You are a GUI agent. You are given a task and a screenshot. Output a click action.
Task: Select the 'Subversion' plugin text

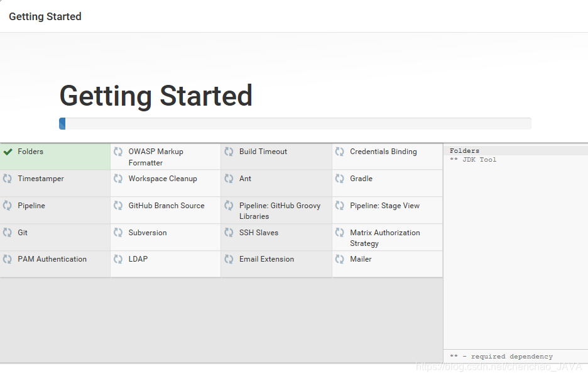point(148,233)
